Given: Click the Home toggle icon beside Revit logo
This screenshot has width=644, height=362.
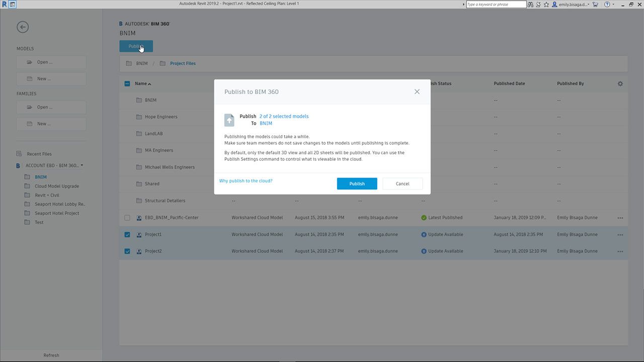Looking at the screenshot, I should [13, 4].
